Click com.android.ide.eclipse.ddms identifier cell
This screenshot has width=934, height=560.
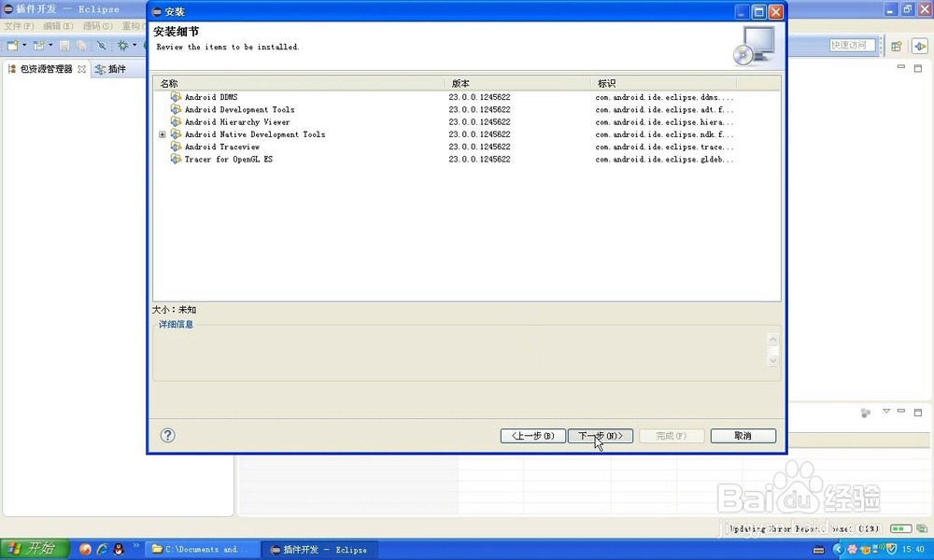664,97
